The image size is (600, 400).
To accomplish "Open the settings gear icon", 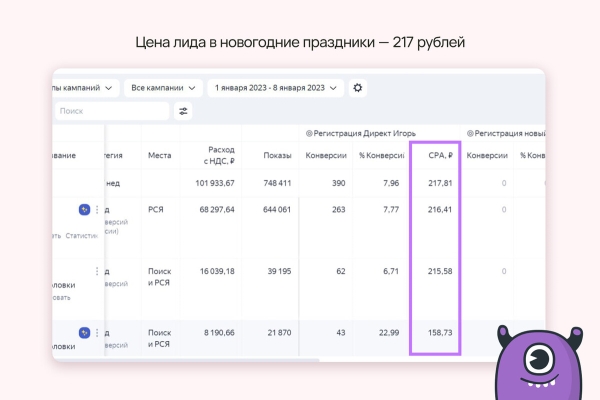I will pos(358,88).
